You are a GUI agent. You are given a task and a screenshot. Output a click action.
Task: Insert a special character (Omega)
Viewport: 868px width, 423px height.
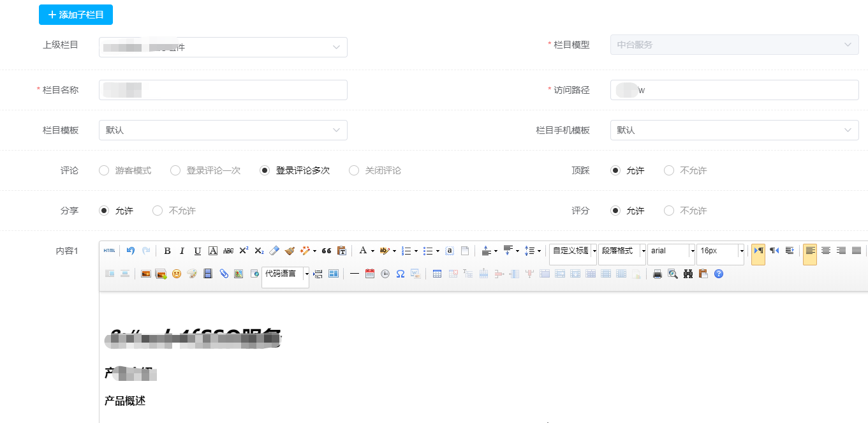tap(401, 274)
